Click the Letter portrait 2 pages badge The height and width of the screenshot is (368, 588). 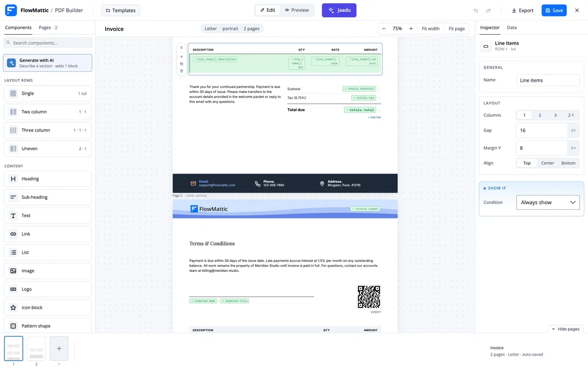tap(232, 29)
